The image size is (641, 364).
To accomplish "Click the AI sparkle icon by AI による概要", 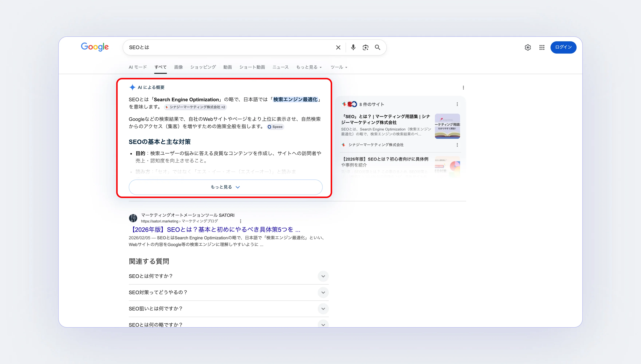I will tap(132, 87).
